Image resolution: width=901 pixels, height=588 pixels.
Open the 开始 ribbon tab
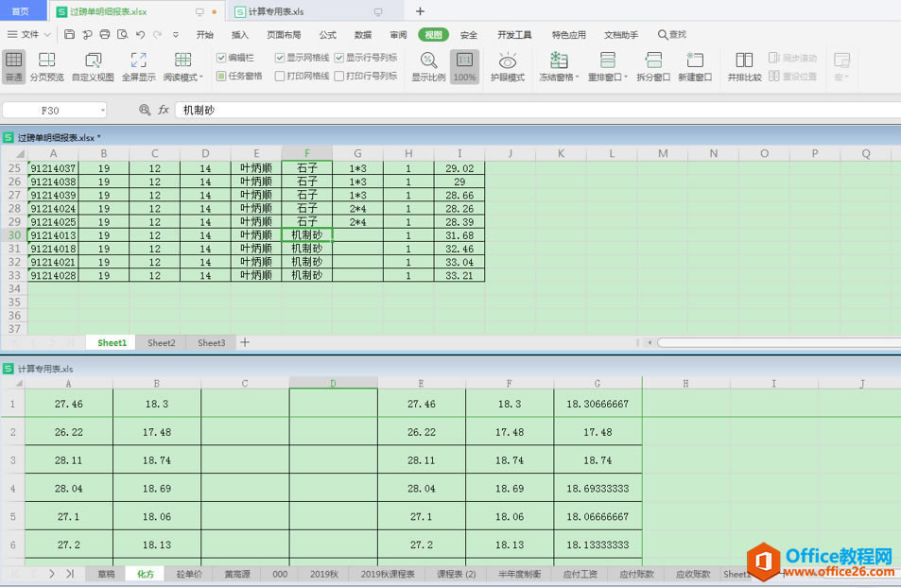(204, 35)
